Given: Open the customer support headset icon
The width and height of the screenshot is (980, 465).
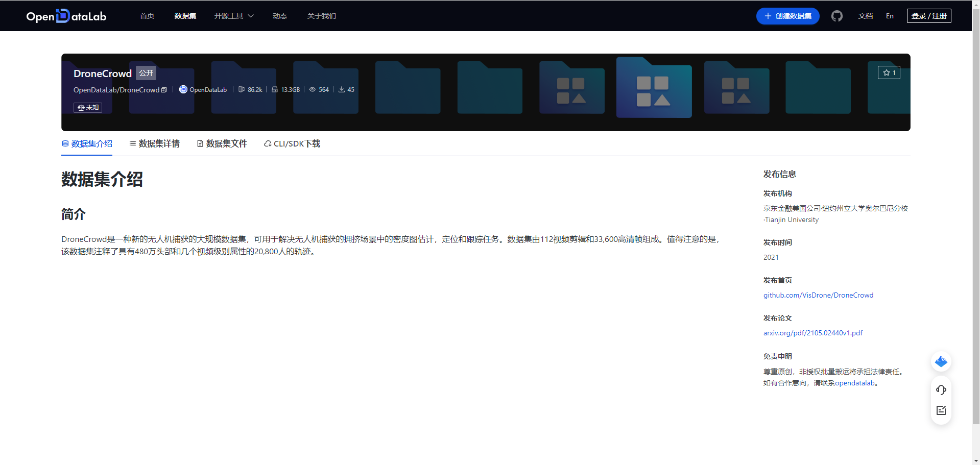Looking at the screenshot, I should (941, 389).
